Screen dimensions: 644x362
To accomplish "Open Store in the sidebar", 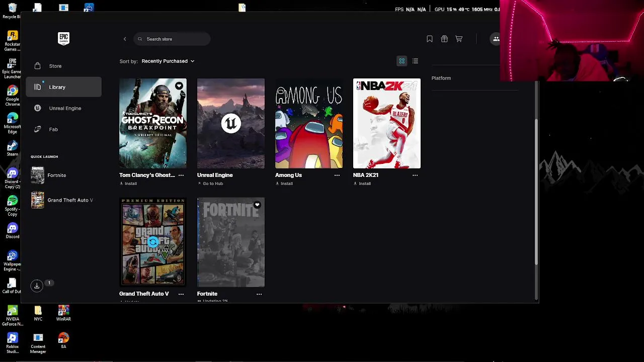I will point(63,66).
